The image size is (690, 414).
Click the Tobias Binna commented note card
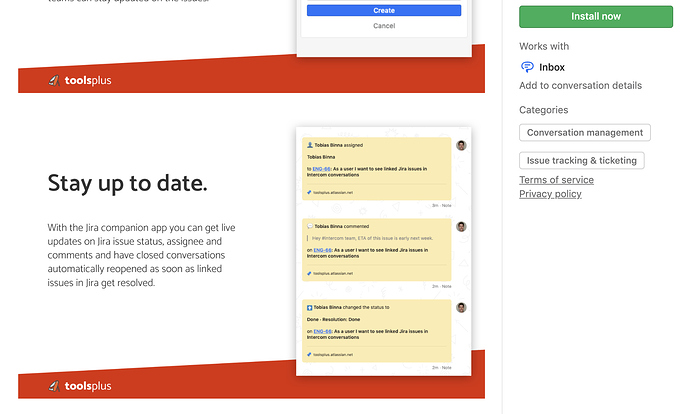(x=377, y=250)
